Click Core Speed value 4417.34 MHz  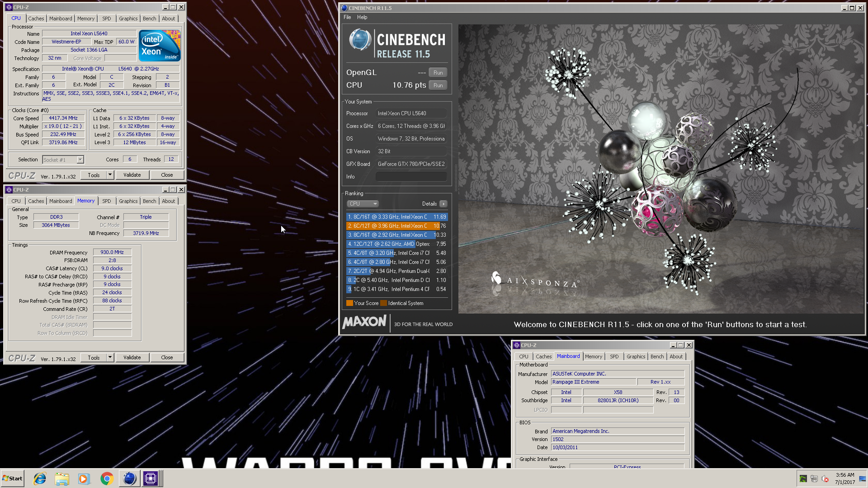pos(63,118)
